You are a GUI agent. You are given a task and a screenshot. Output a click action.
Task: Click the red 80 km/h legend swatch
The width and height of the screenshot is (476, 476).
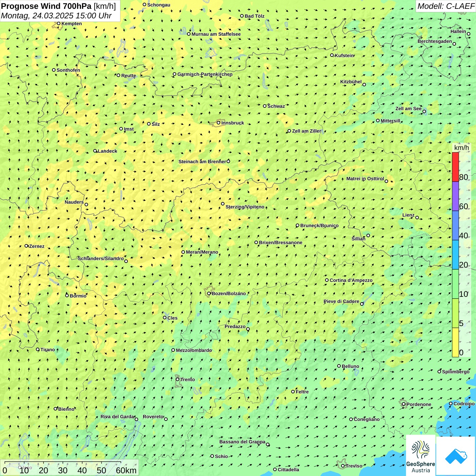click(x=455, y=167)
